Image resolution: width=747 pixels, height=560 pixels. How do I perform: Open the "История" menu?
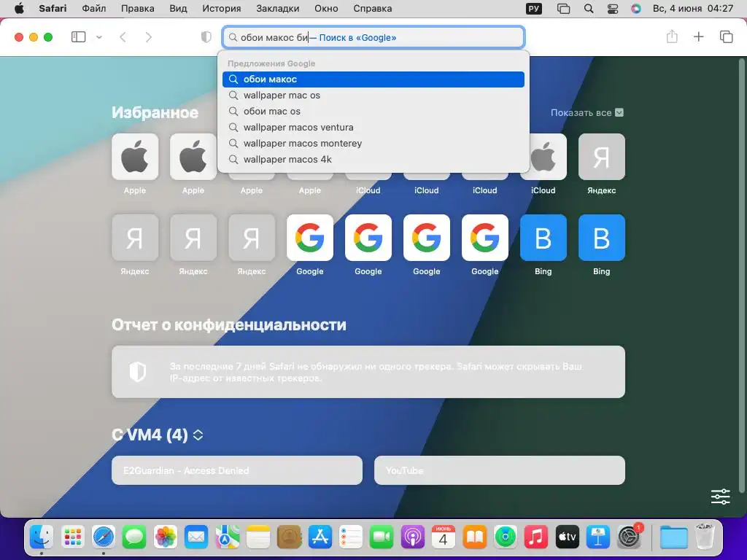[x=222, y=9]
